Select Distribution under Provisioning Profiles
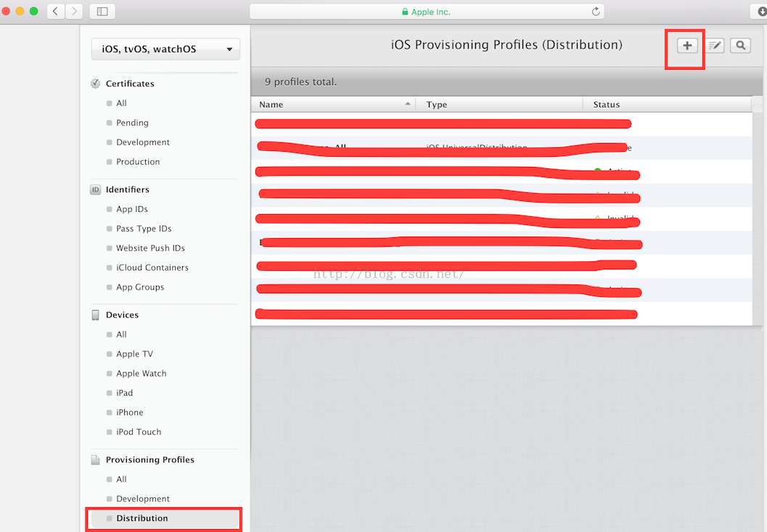The width and height of the screenshot is (767, 532). pos(165,518)
